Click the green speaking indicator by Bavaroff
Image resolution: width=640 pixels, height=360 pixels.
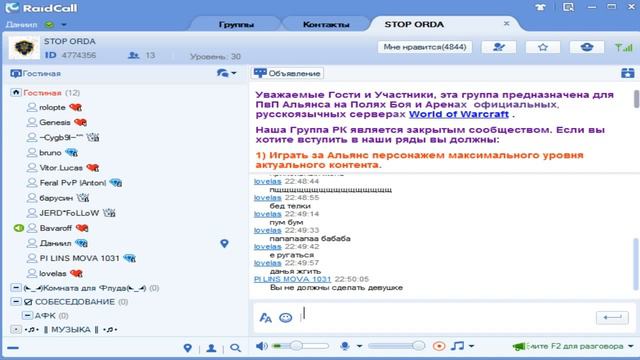[18, 228]
